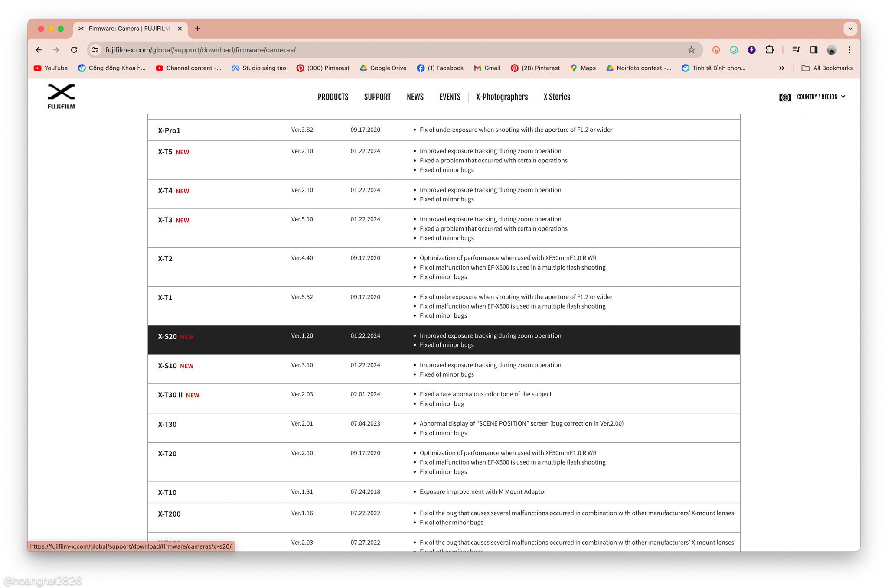The image size is (888, 588).
Task: Show more bookmarks with double chevron
Action: [x=781, y=68]
